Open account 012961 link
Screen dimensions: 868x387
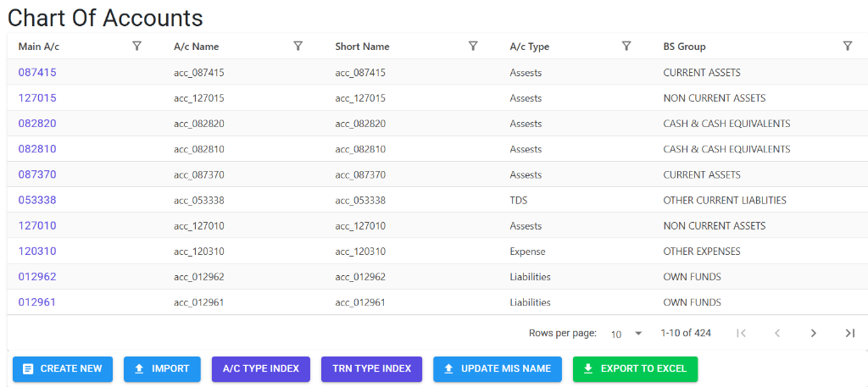tap(37, 302)
